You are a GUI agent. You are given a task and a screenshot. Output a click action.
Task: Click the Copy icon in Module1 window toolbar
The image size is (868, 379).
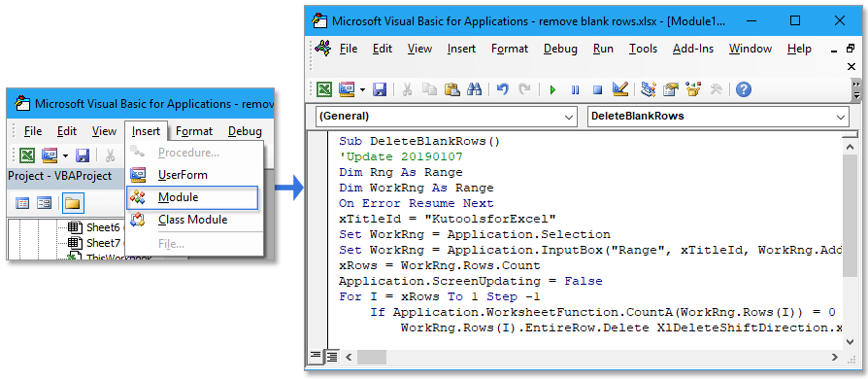[x=429, y=89]
